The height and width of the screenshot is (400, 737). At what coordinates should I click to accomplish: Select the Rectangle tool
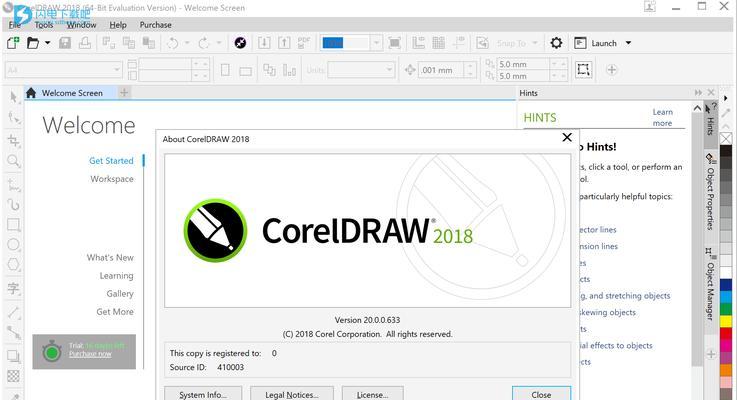tap(13, 225)
